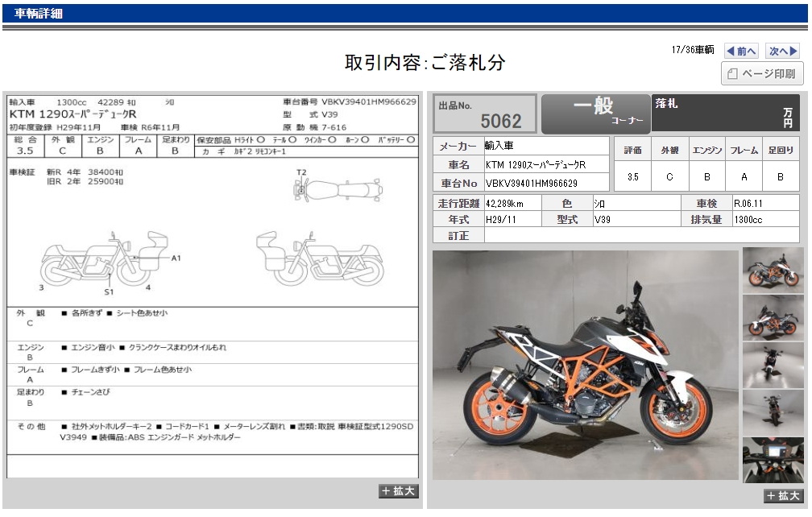Enlarge the motorcycle photo using 拡大 button

783,496
